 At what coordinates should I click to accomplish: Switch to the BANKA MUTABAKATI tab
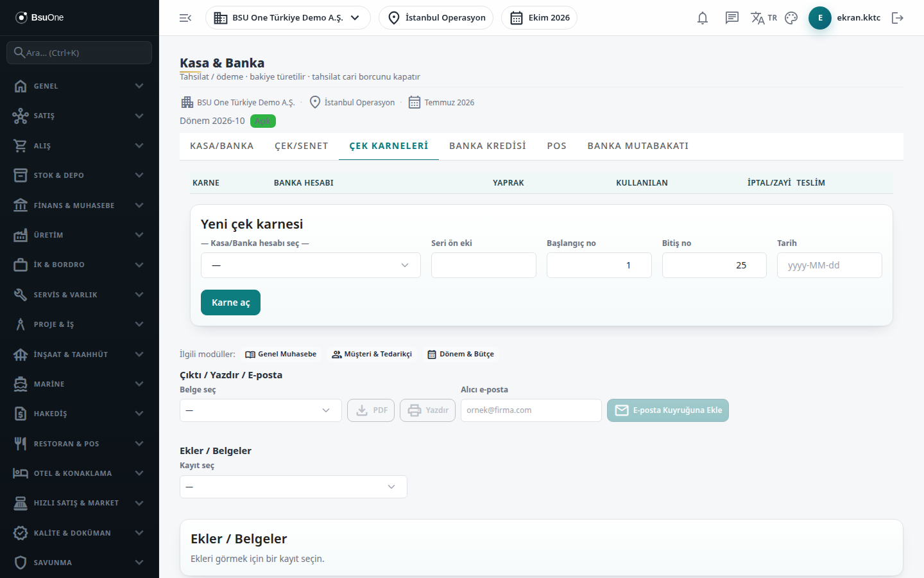638,146
